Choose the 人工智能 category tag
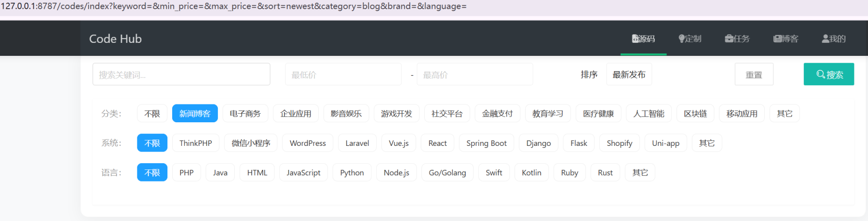Viewport: 868px width, 221px height. [x=649, y=114]
